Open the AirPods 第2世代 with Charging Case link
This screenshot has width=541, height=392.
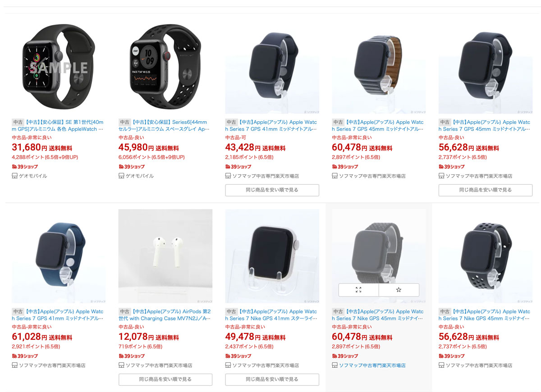click(x=165, y=315)
